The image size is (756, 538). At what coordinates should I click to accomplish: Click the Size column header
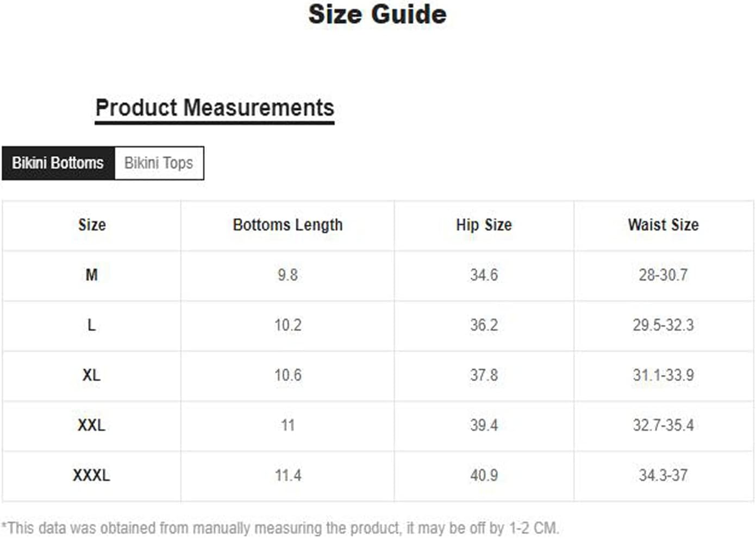coord(92,225)
